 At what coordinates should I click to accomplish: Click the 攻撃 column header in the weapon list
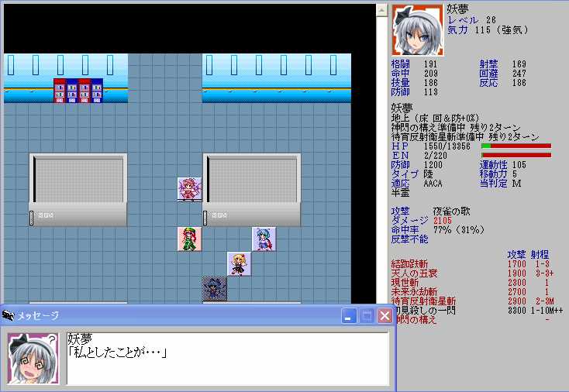click(516, 254)
